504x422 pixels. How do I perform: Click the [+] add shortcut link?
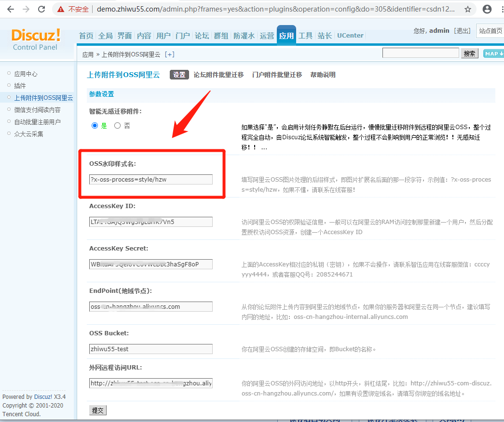[x=169, y=54]
